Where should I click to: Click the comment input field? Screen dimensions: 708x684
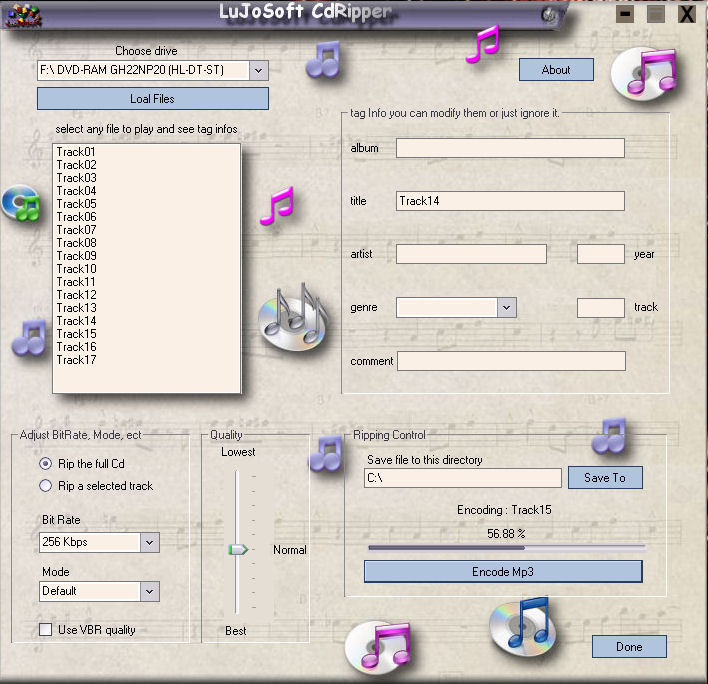click(511, 361)
